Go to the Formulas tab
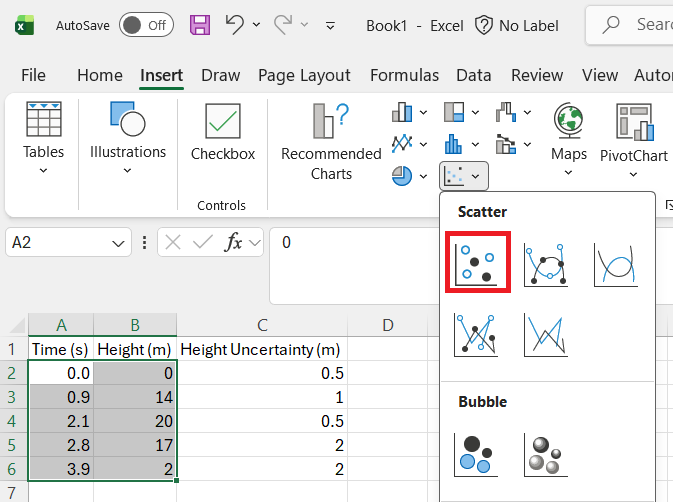This screenshot has height=502, width=673. [404, 76]
